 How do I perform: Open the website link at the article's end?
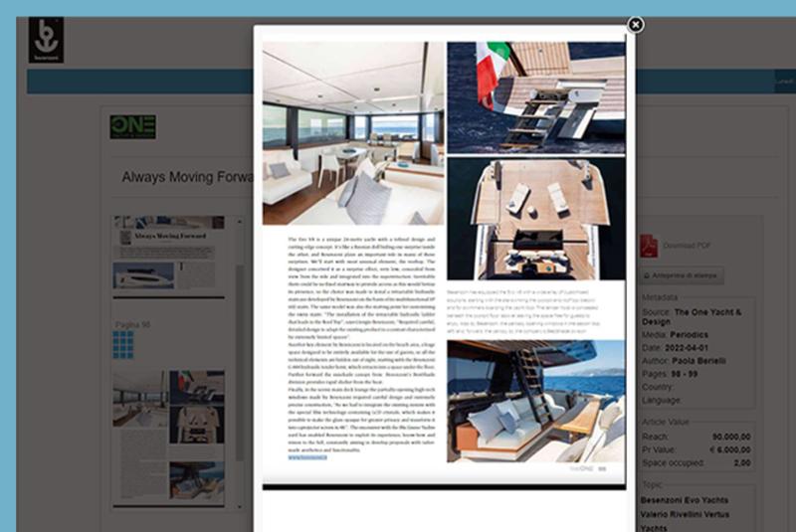(x=309, y=459)
